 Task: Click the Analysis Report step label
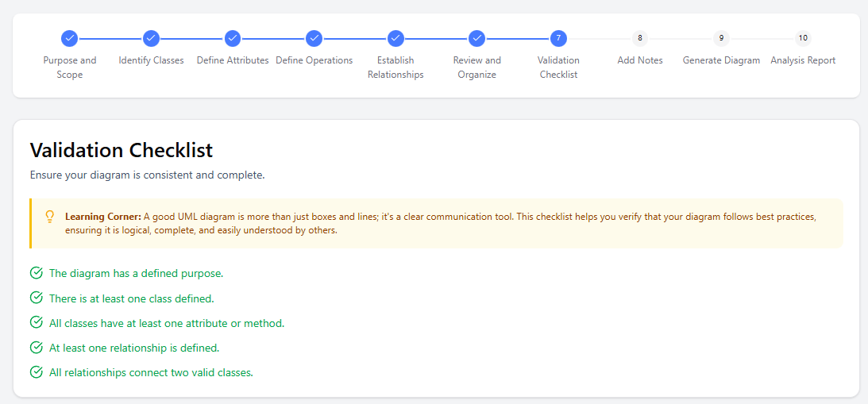point(803,60)
